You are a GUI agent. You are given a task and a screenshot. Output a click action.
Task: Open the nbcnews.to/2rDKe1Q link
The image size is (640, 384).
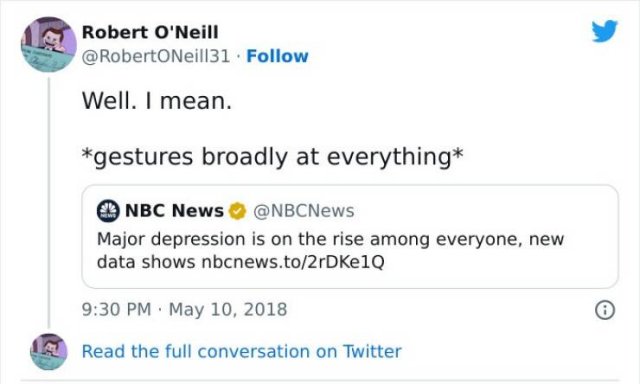(293, 262)
